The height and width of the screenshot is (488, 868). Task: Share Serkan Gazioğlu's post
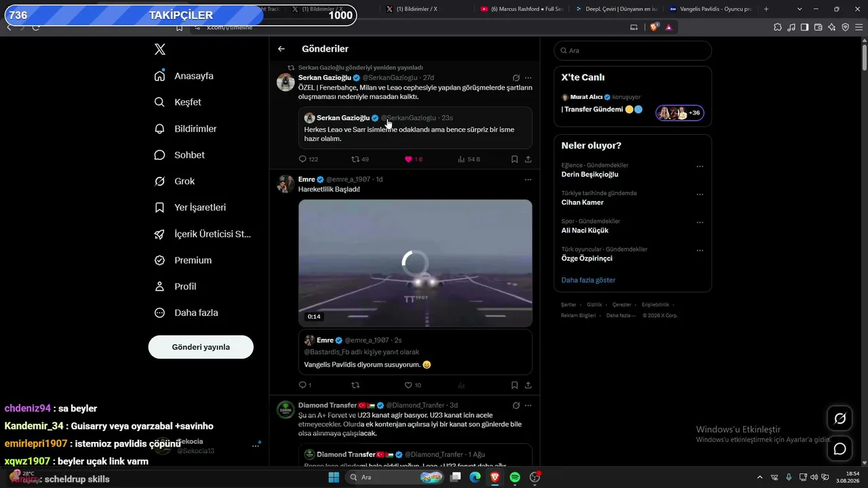tap(528, 159)
